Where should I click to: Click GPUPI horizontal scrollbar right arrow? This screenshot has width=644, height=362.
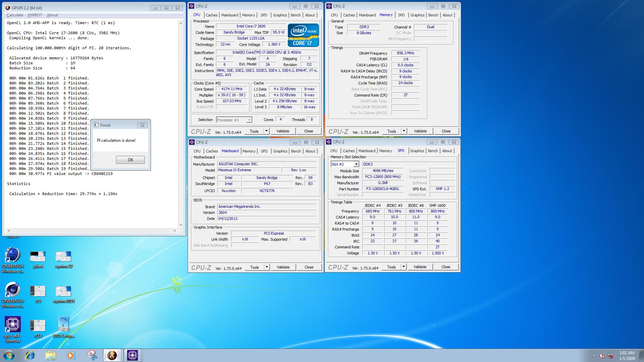click(175, 231)
